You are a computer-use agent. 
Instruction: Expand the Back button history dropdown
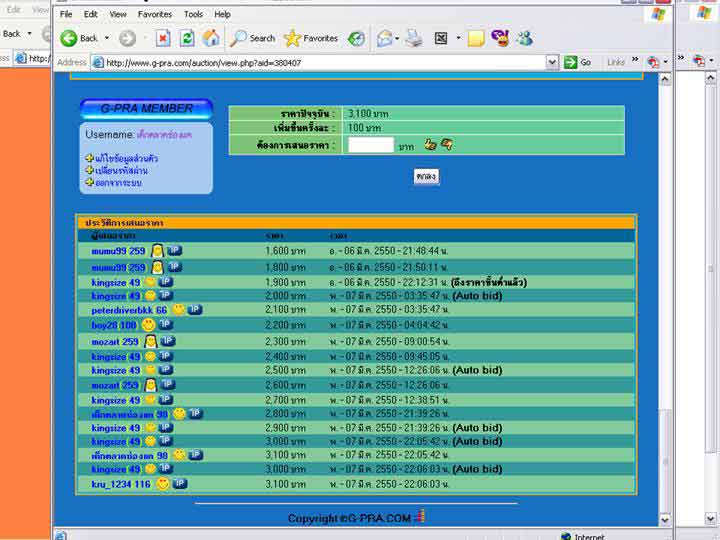pos(106,38)
